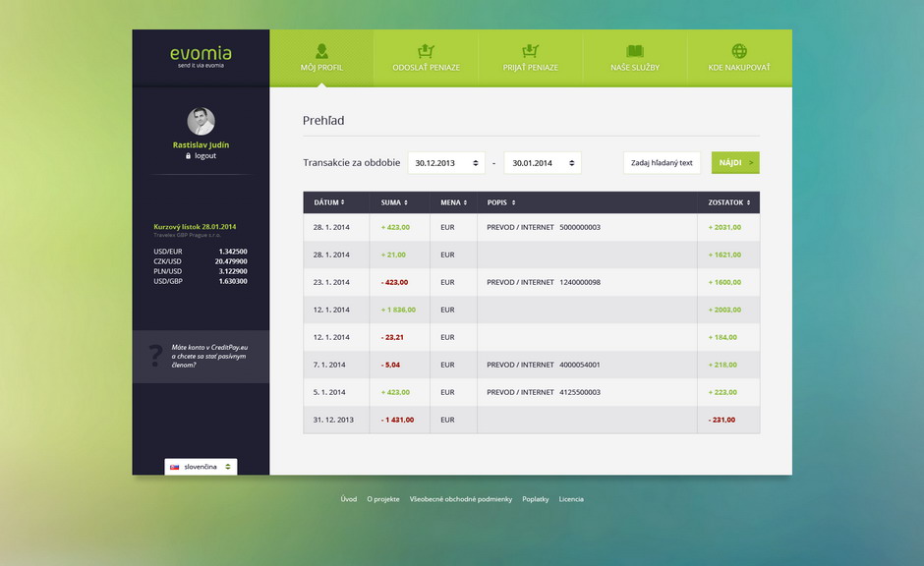Screen dimensions: 924x566
Task: Open Môj Profil person icon
Action: click(321, 51)
